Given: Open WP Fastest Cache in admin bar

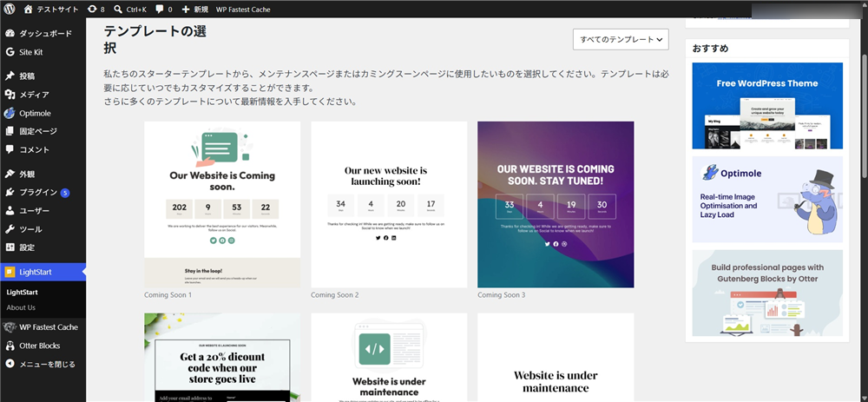Looking at the screenshot, I should (x=243, y=10).
